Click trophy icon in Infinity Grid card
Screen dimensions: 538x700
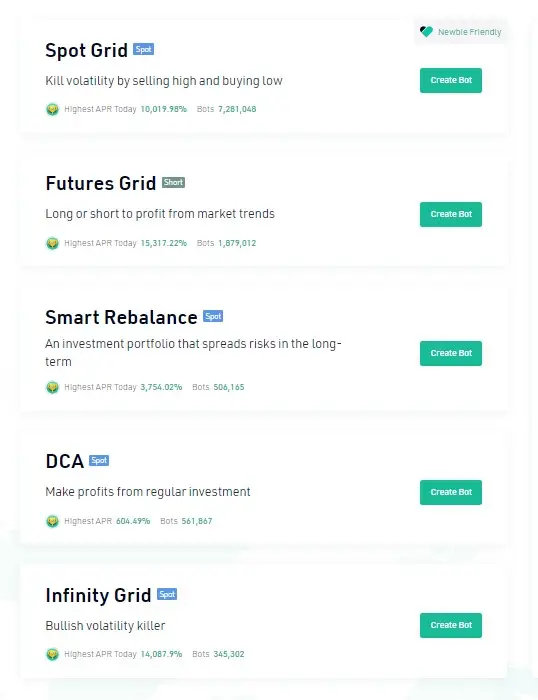52,654
